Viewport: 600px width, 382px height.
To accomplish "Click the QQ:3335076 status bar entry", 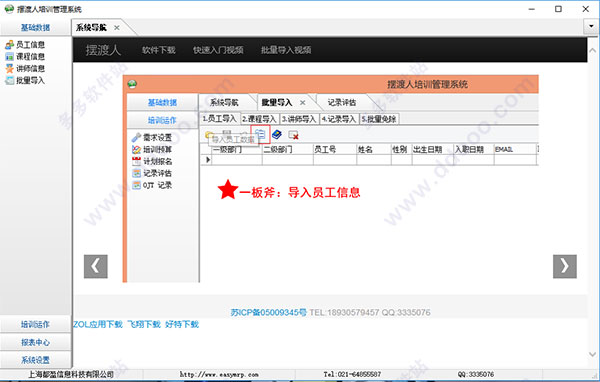I will click(476, 374).
